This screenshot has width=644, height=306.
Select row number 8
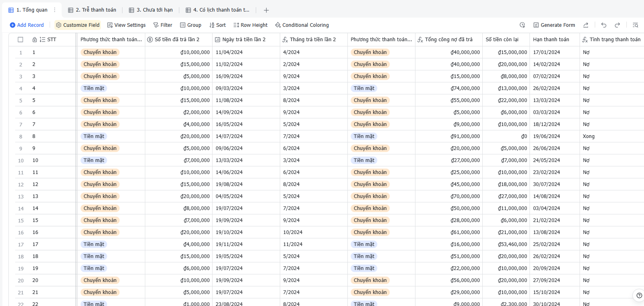pyautogui.click(x=21, y=136)
